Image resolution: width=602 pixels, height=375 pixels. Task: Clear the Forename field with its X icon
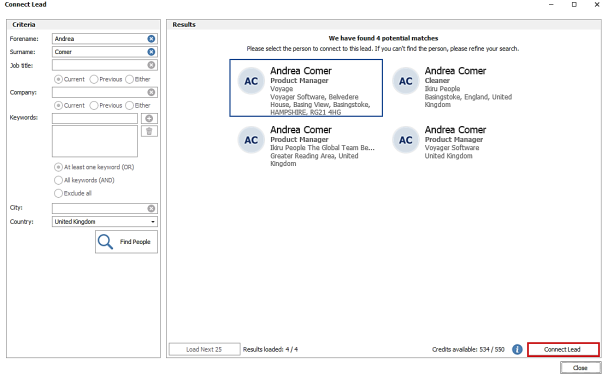tap(151, 39)
